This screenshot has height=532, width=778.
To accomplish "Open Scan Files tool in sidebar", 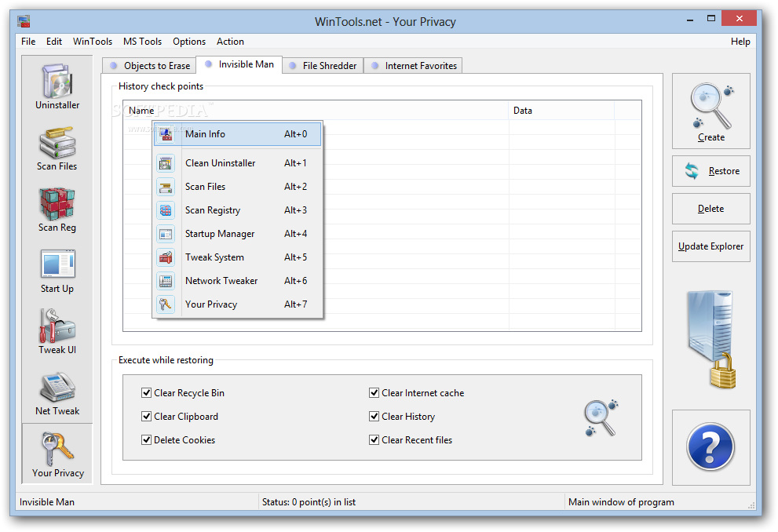I will pyautogui.click(x=57, y=148).
